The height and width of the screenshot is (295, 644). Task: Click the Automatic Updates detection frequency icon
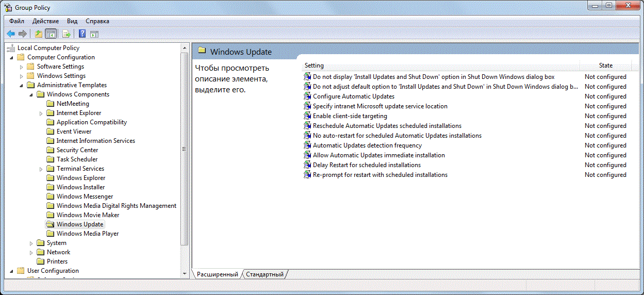pyautogui.click(x=307, y=145)
